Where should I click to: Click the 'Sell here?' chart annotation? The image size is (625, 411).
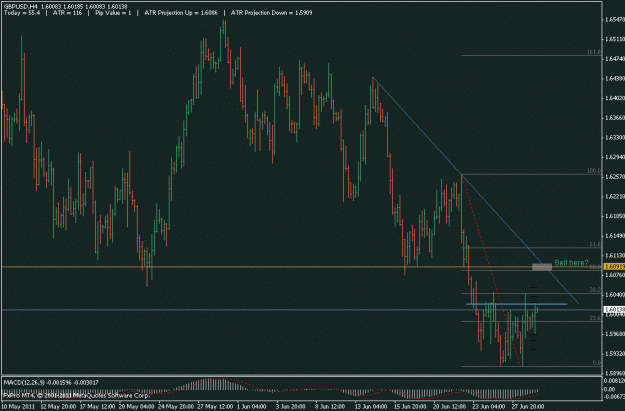[571, 263]
